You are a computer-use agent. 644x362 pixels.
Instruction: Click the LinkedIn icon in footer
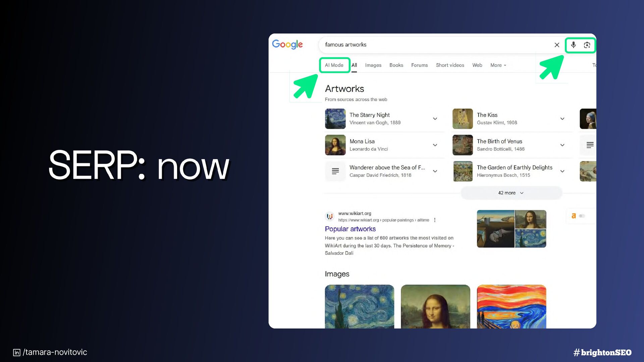click(16, 352)
